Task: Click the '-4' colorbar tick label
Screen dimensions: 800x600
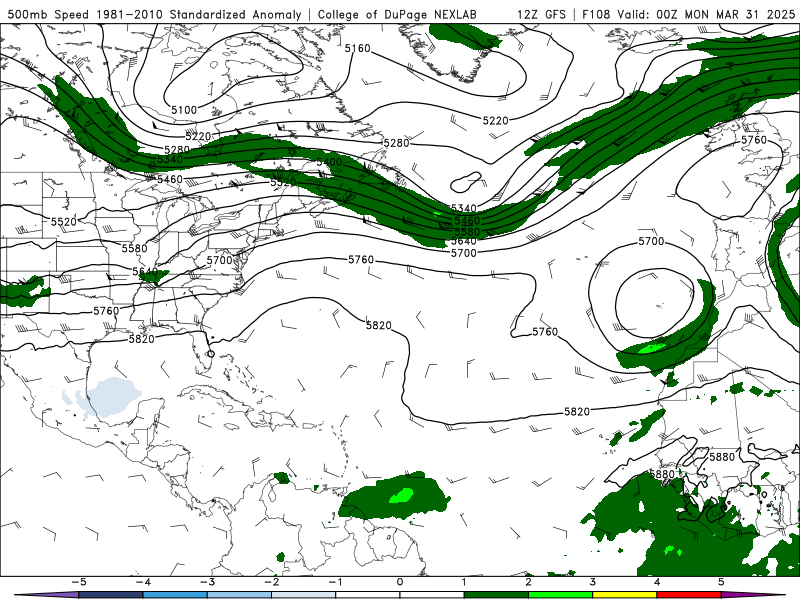Action: (x=142, y=582)
